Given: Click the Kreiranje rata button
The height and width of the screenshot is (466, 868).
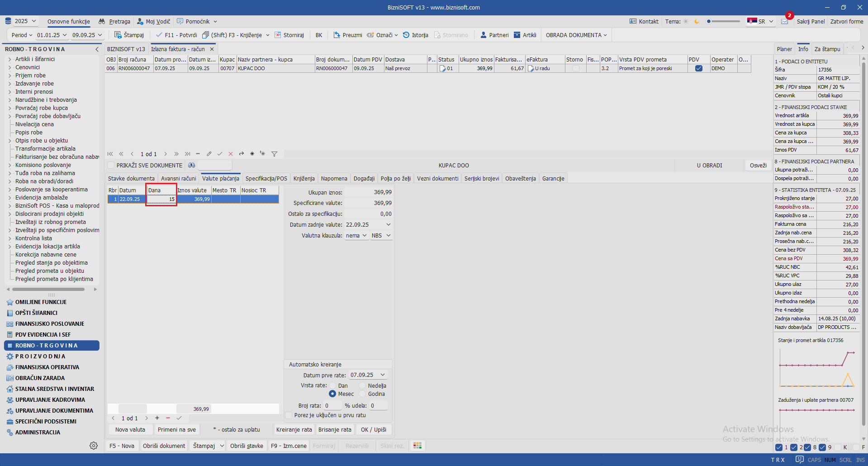Looking at the screenshot, I should (x=294, y=430).
